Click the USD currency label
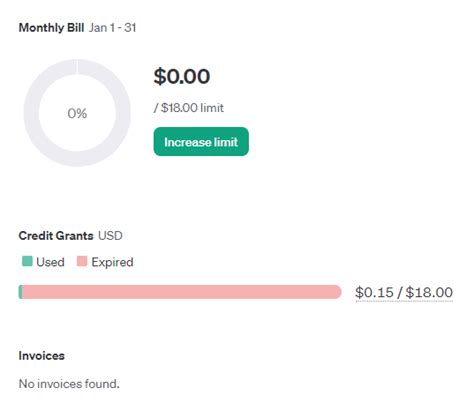 (x=110, y=236)
